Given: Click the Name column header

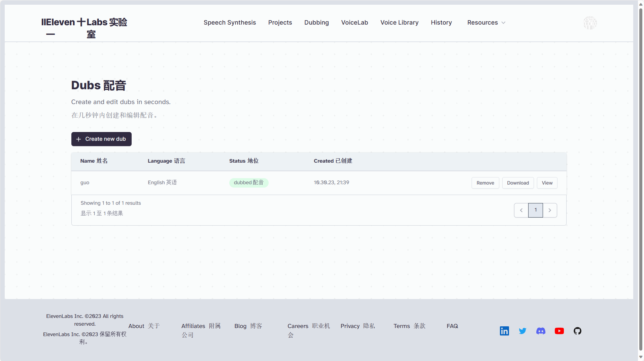Looking at the screenshot, I should click(94, 161).
